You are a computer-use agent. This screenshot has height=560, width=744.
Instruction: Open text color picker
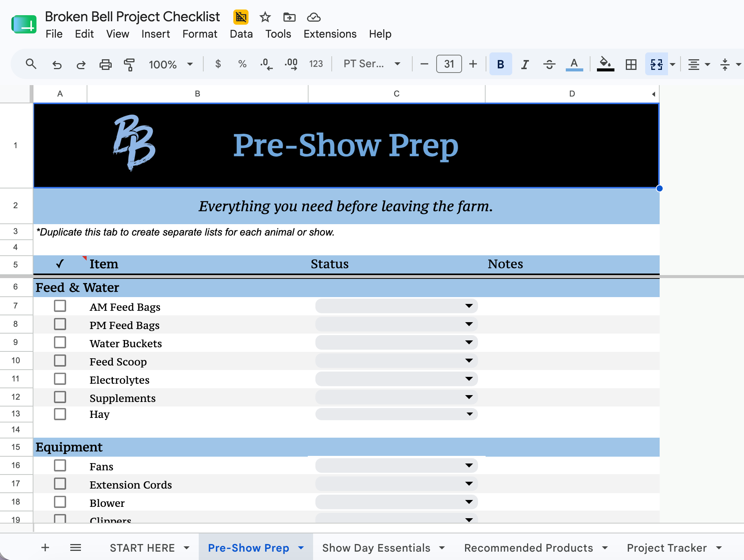click(574, 64)
